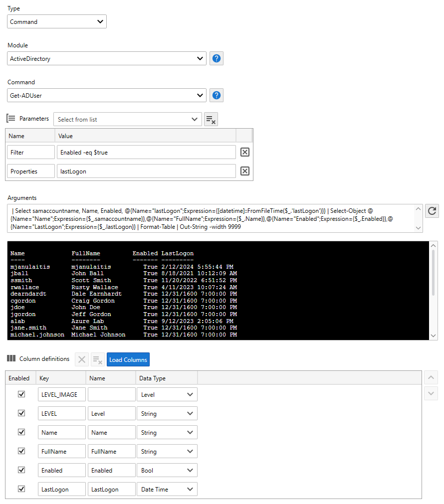The image size is (444, 504).
Task: Move column down with the arrow button
Action: (x=431, y=393)
